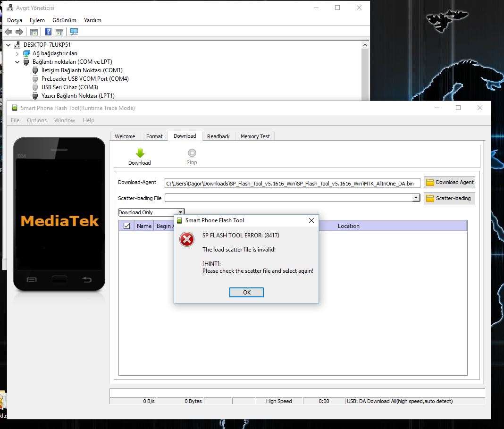Click scan for hardware changes monitor icon
Image resolution: width=504 pixels, height=429 pixels.
point(74,32)
